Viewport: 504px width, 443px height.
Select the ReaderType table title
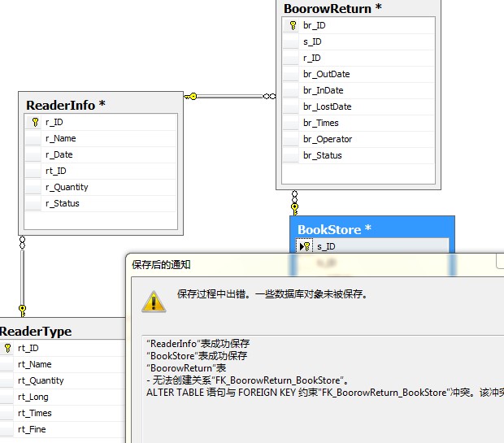coord(36,332)
